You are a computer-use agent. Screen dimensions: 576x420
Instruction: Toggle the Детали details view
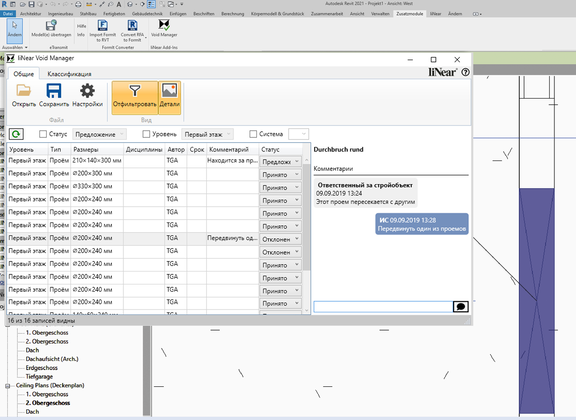(170, 98)
